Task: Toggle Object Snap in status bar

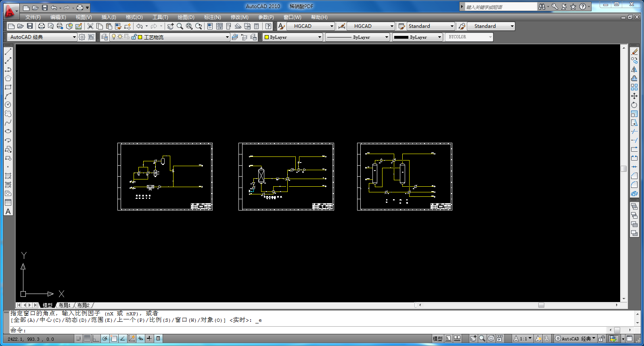Action: [x=114, y=339]
